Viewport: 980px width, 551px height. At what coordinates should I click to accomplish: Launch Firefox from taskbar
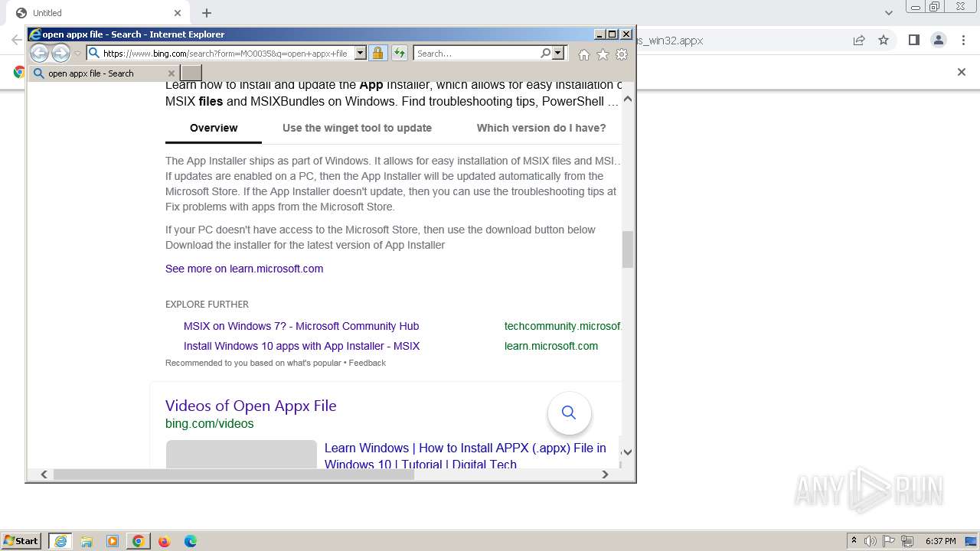point(164,541)
